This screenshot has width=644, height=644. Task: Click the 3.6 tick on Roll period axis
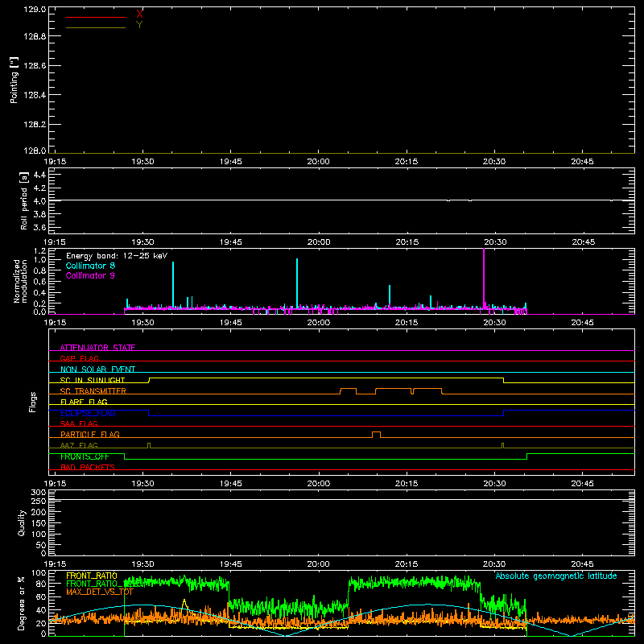(x=39, y=227)
